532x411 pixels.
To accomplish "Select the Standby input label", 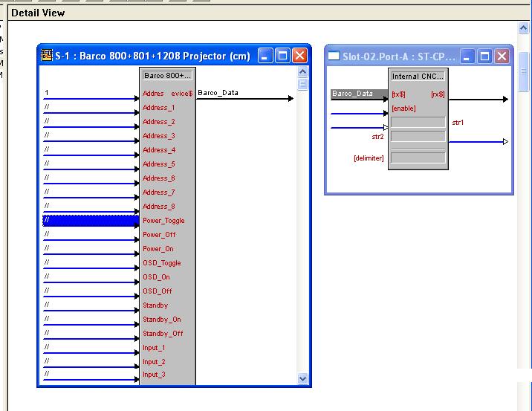I will (x=155, y=305).
